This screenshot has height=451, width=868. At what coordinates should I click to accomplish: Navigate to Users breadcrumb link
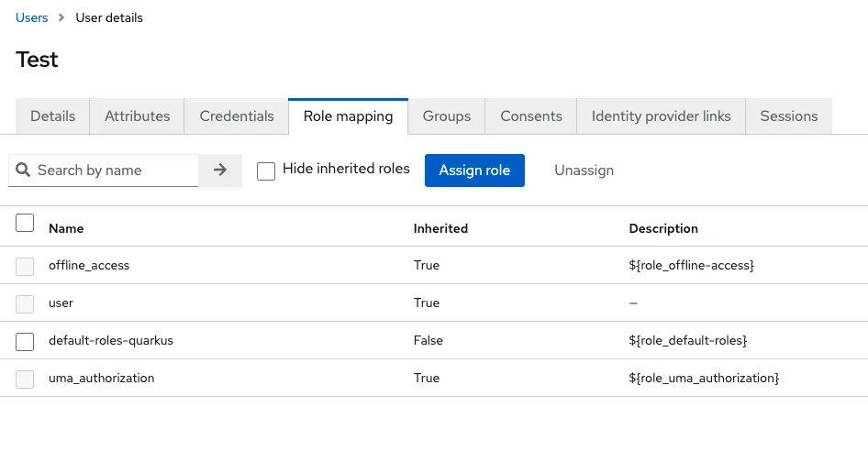click(x=32, y=17)
